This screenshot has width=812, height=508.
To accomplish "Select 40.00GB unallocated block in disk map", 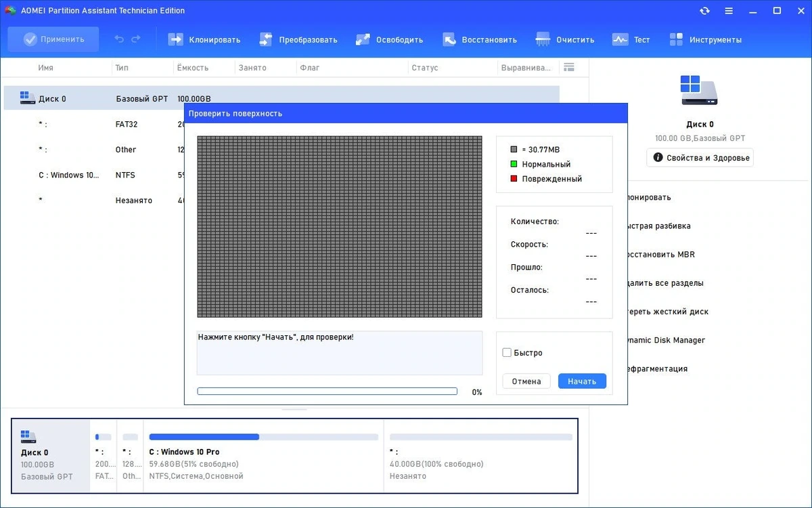I will click(x=480, y=456).
